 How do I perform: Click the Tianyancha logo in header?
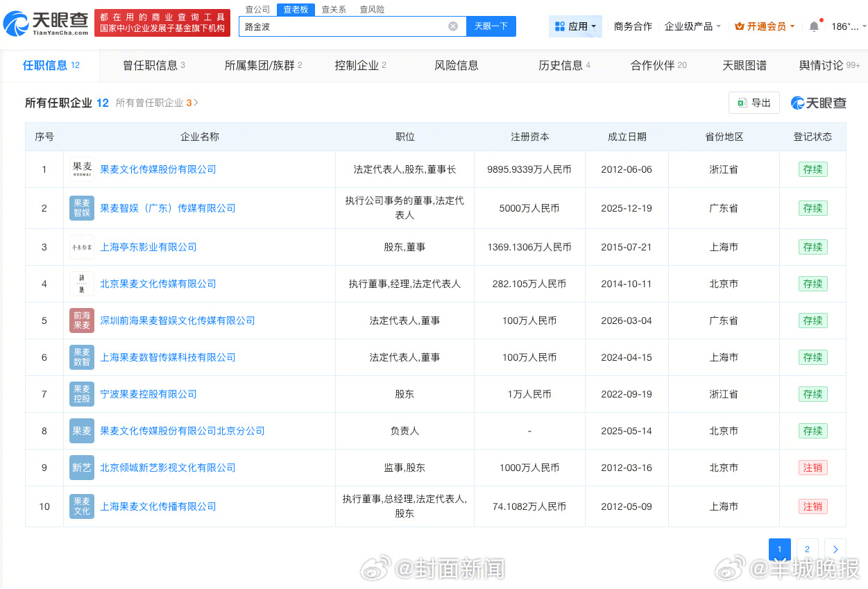pos(46,24)
